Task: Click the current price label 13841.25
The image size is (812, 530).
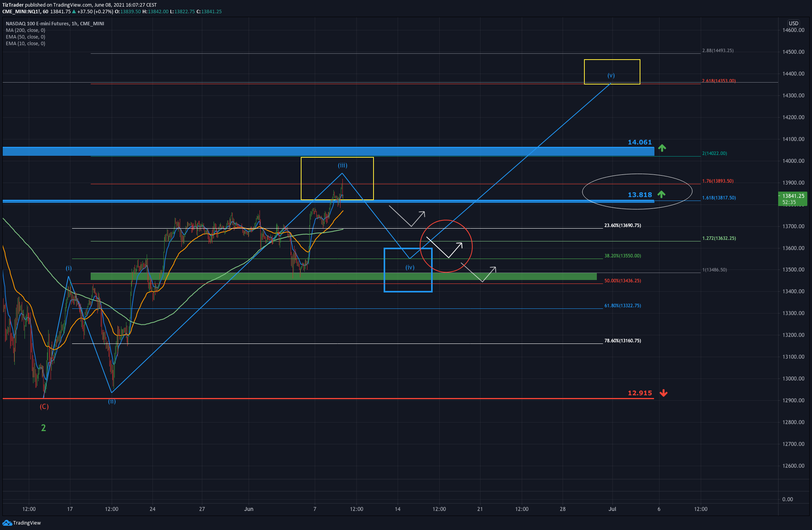Action: pyautogui.click(x=793, y=196)
